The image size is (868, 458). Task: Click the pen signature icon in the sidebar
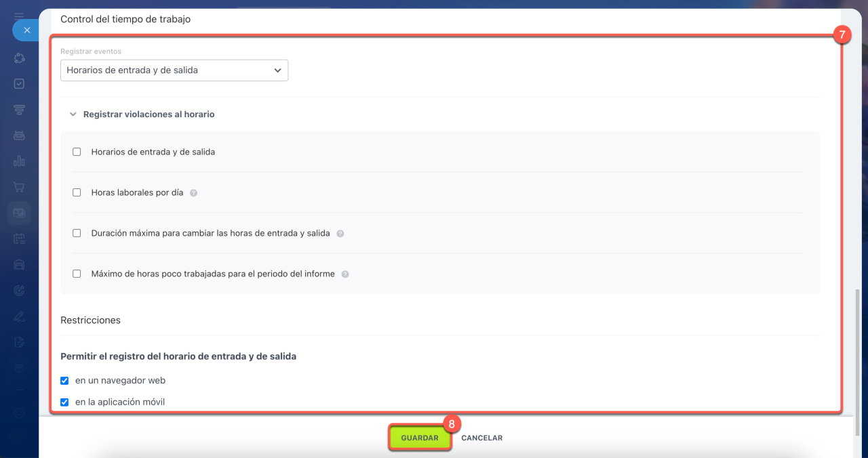19,316
